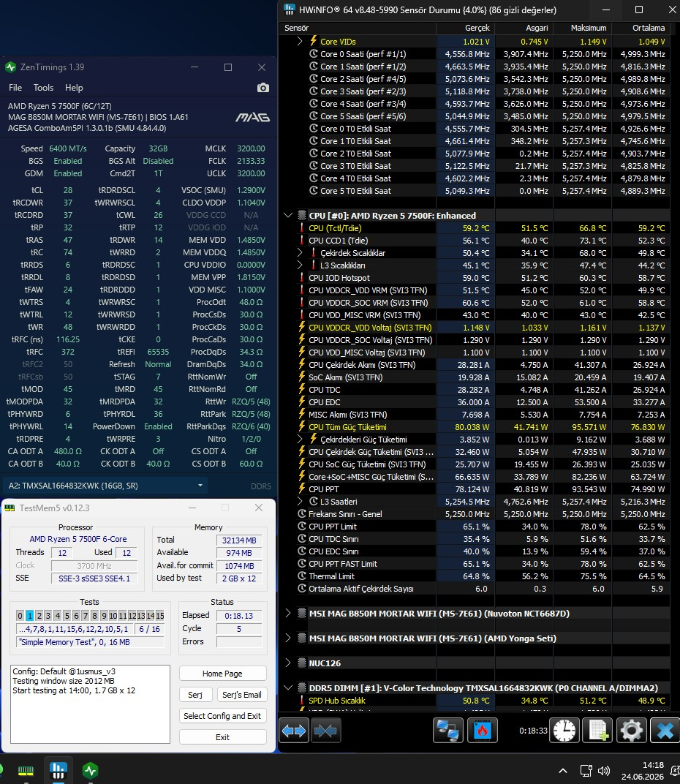Click the TestMem5 memory stick taskbar icon

pos(26,771)
